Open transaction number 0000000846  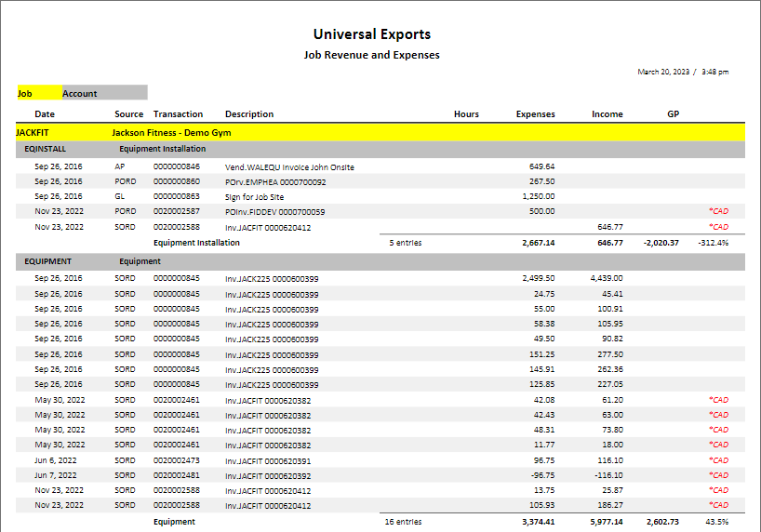pyautogui.click(x=177, y=166)
